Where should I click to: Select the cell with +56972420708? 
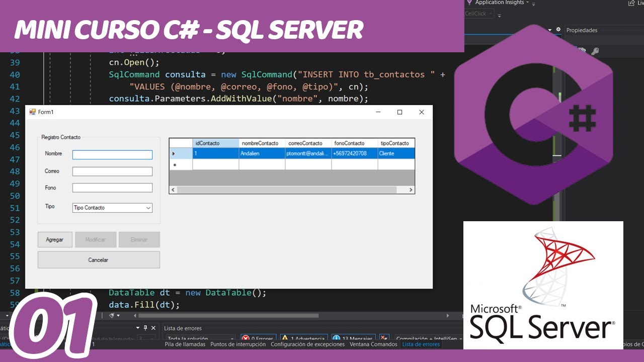[355, 153]
